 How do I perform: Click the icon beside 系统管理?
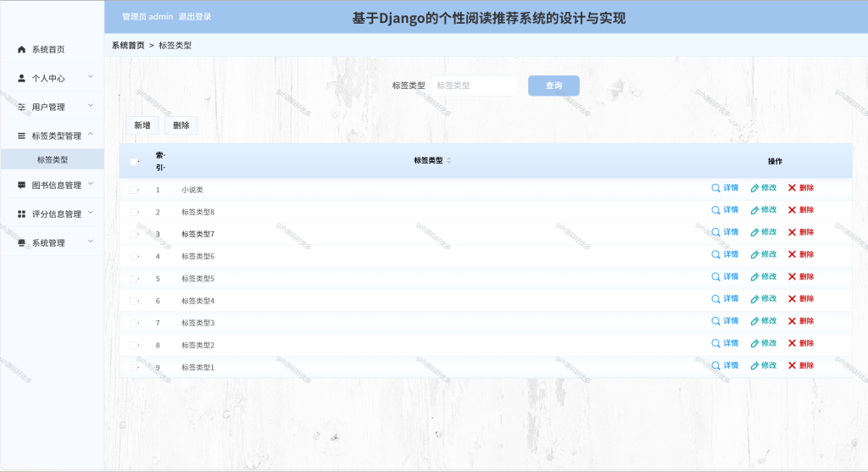[x=21, y=242]
